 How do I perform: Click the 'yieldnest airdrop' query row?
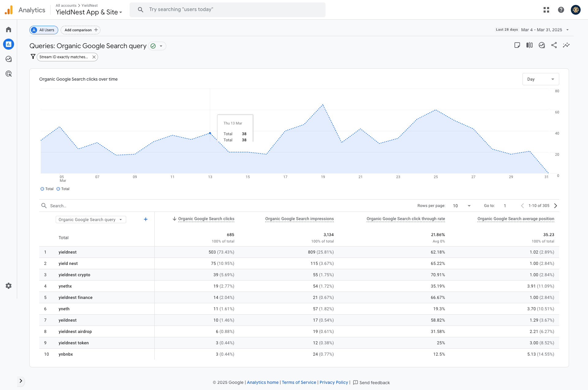[75, 331]
